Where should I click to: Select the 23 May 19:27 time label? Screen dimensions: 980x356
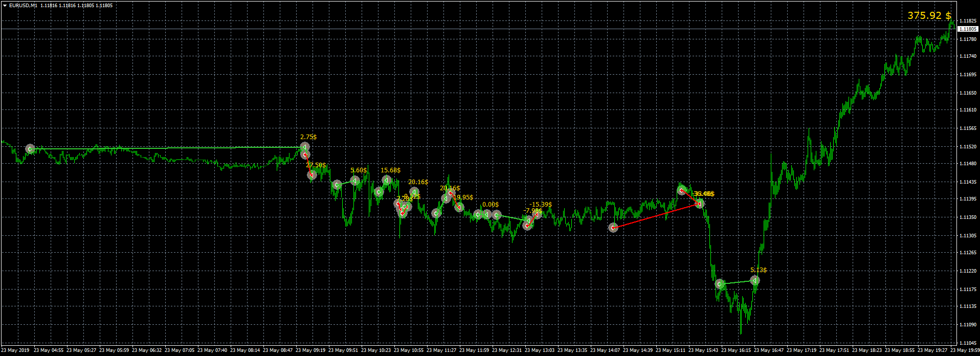pyautogui.click(x=932, y=351)
